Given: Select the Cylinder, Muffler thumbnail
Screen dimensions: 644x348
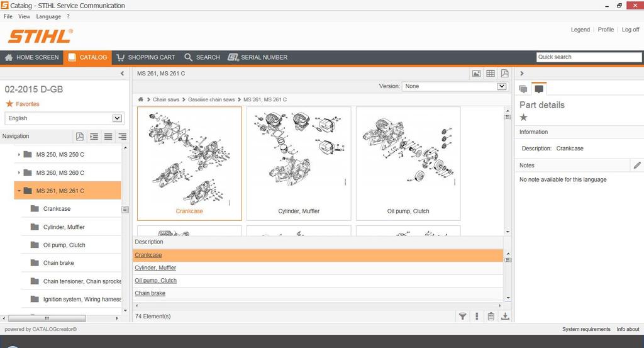Looking at the screenshot, I should click(299, 164).
